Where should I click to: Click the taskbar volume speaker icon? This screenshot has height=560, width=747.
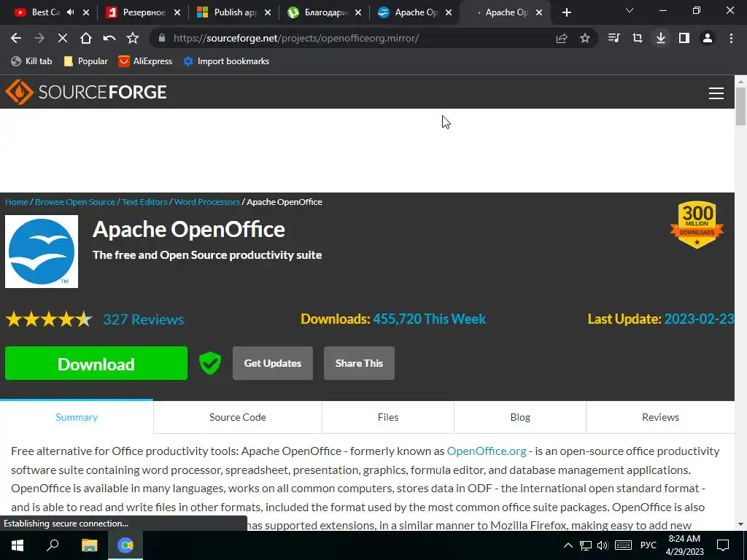pyautogui.click(x=603, y=545)
